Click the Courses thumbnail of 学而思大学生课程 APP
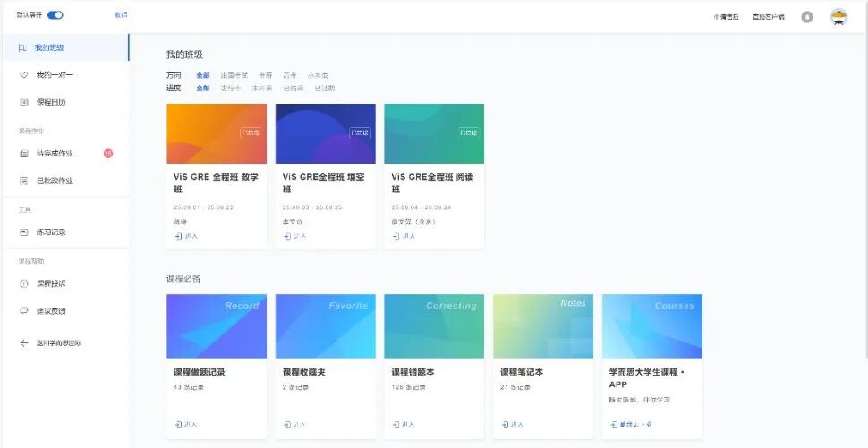The image size is (868, 448). click(x=652, y=326)
